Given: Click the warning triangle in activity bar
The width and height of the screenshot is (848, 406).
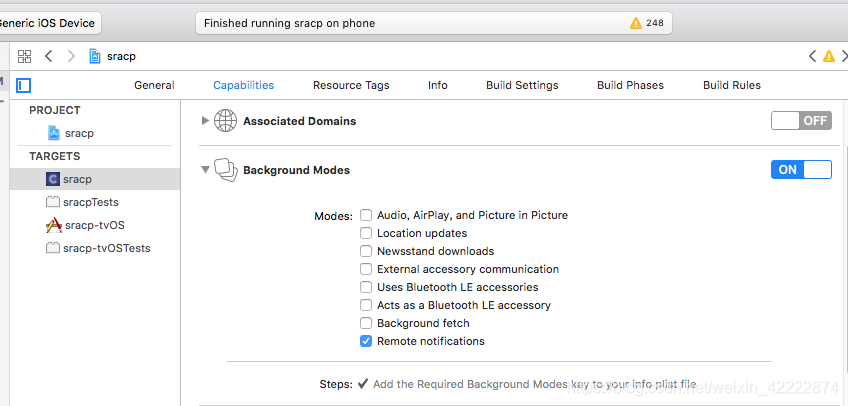Looking at the screenshot, I should (x=635, y=23).
